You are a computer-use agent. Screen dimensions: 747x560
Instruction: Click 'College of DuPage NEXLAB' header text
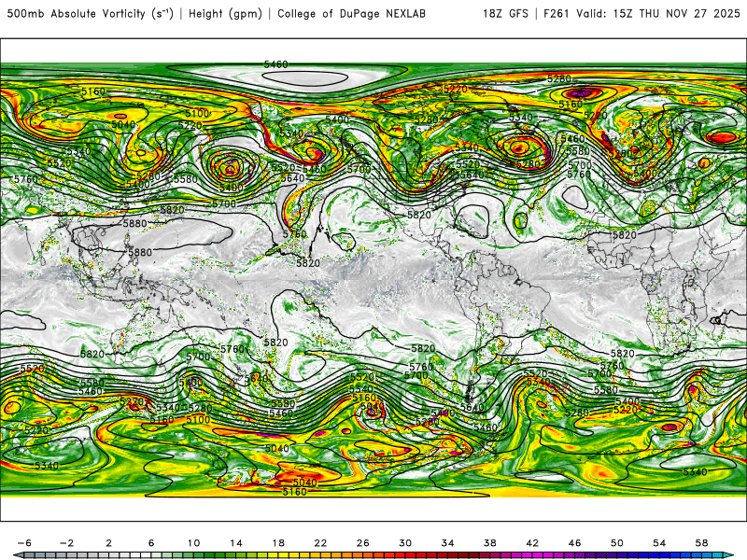click(x=351, y=14)
